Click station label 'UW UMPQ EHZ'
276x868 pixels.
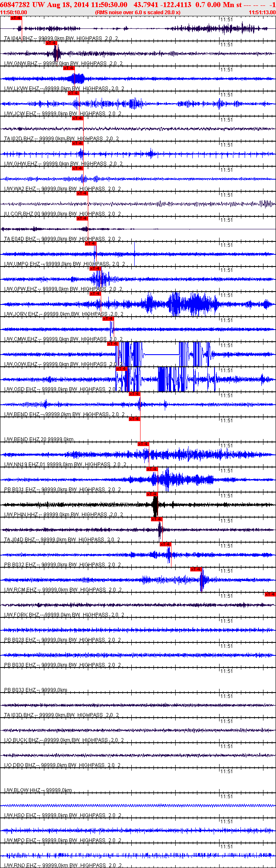tap(22, 264)
